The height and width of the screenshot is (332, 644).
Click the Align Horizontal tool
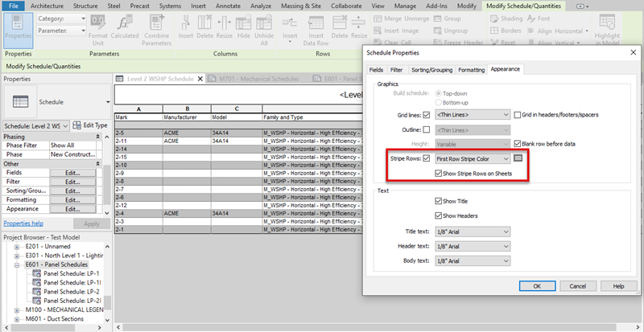557,31
